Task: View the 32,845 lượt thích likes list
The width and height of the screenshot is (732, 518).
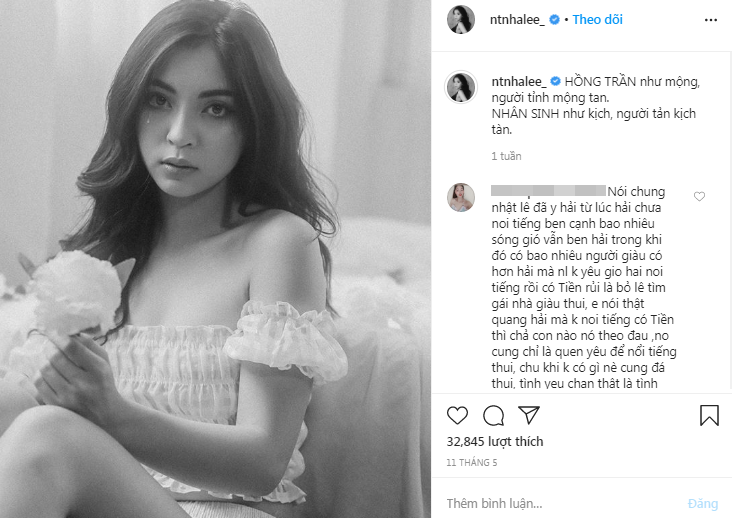Action: [x=495, y=441]
